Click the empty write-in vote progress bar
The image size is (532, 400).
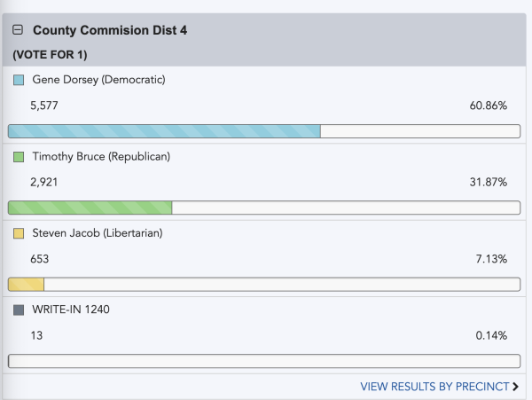click(x=263, y=361)
